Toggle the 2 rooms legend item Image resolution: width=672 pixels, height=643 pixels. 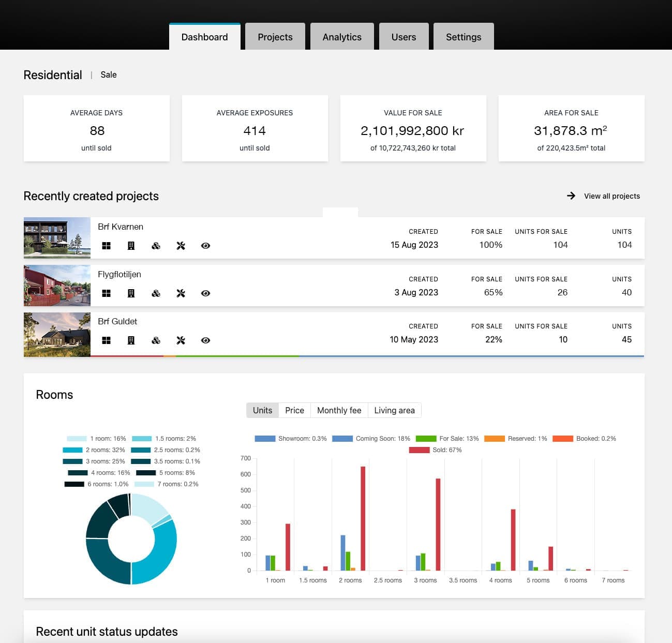coord(94,450)
